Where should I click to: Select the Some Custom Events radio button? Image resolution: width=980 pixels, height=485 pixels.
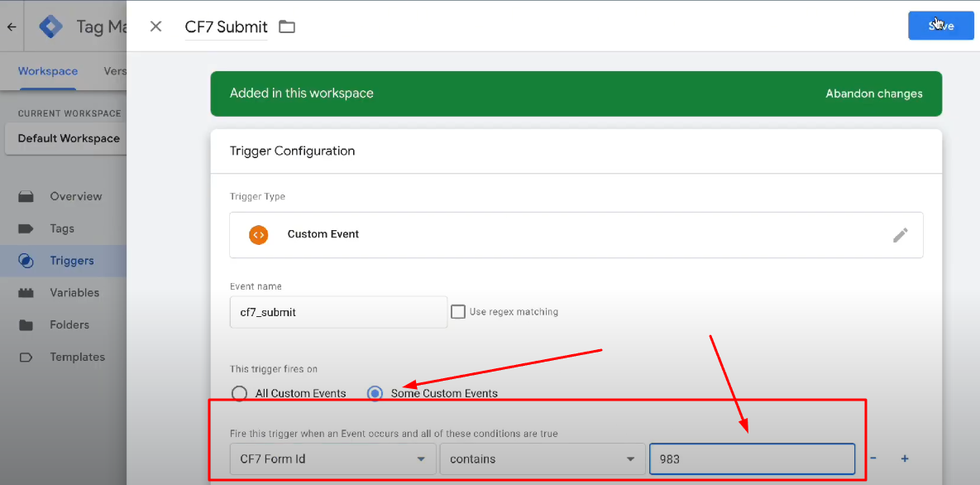click(x=375, y=393)
